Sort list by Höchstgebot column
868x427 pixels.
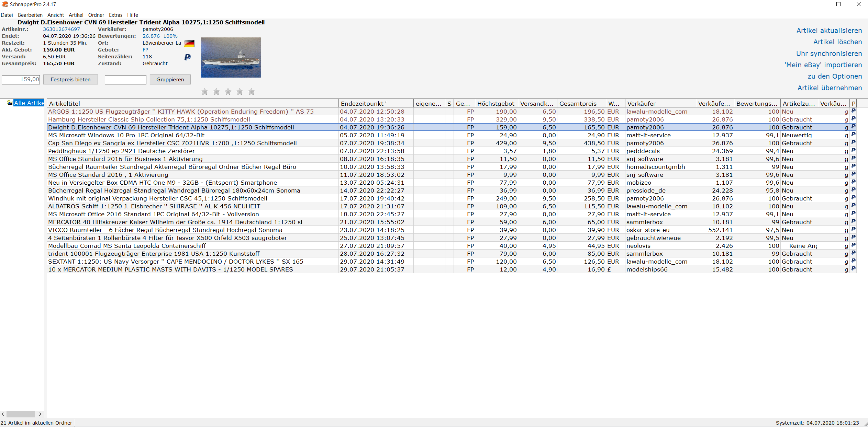[496, 103]
